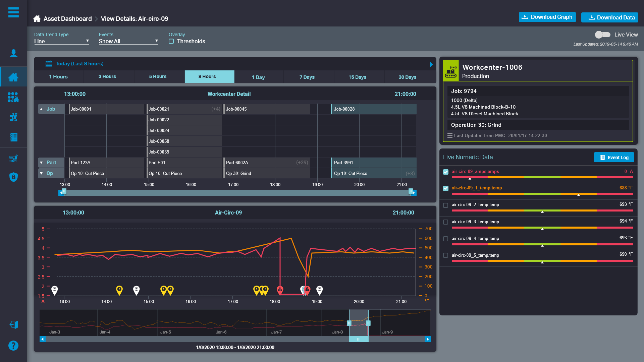Open the document list sidebar icon
644x362 pixels.
(x=13, y=137)
